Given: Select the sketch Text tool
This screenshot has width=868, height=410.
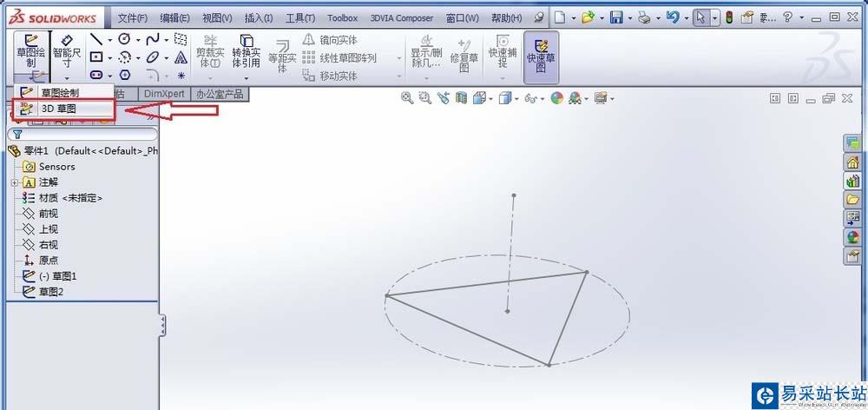Looking at the screenshot, I should [181, 57].
